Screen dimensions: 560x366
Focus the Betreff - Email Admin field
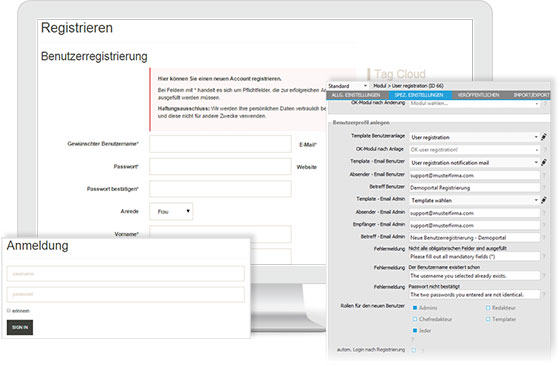pos(475,237)
